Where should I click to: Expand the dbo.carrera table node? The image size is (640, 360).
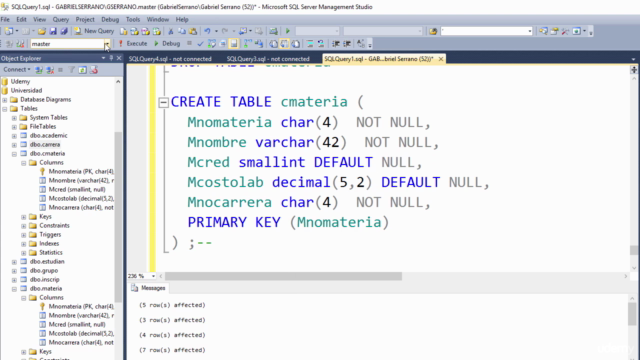14,145
